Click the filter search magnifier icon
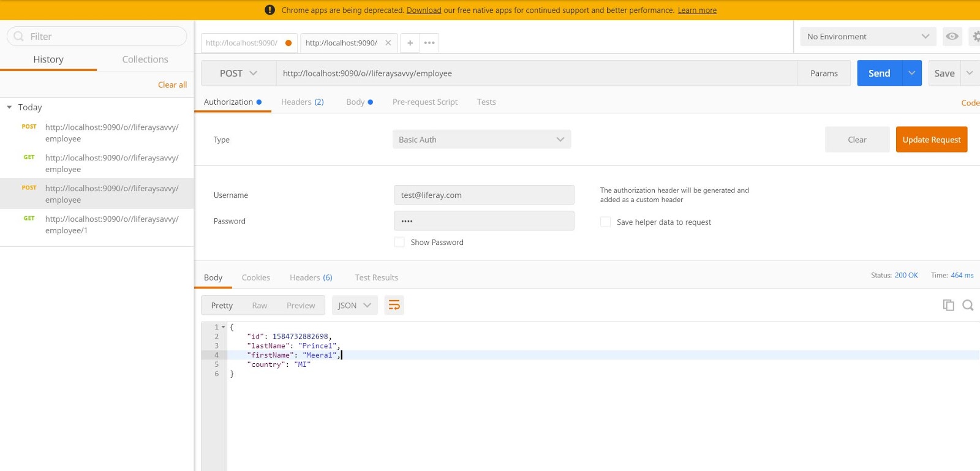Screen dimensions: 980x471 pyautogui.click(x=18, y=36)
